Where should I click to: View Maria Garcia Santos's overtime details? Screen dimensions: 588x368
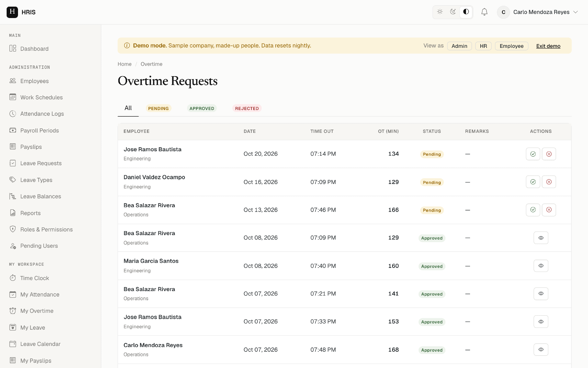[541, 266]
